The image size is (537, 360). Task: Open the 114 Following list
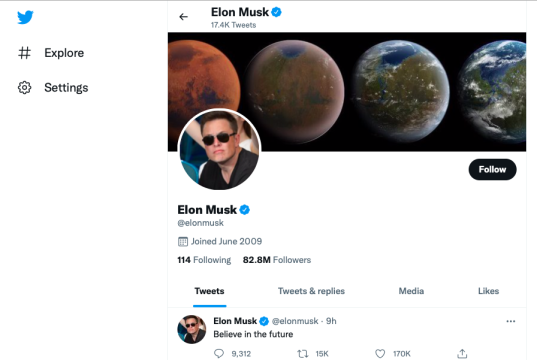point(204,260)
